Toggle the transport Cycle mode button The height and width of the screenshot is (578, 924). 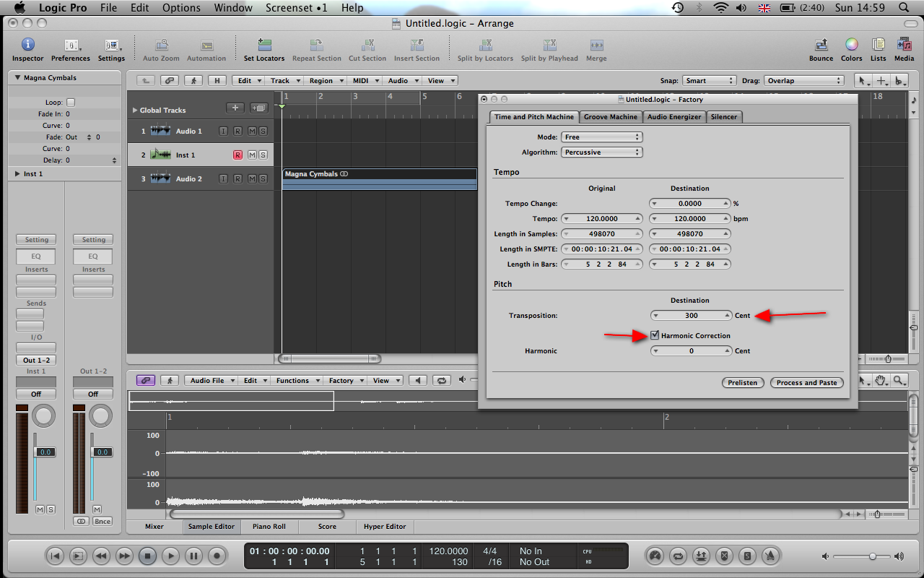click(x=678, y=556)
